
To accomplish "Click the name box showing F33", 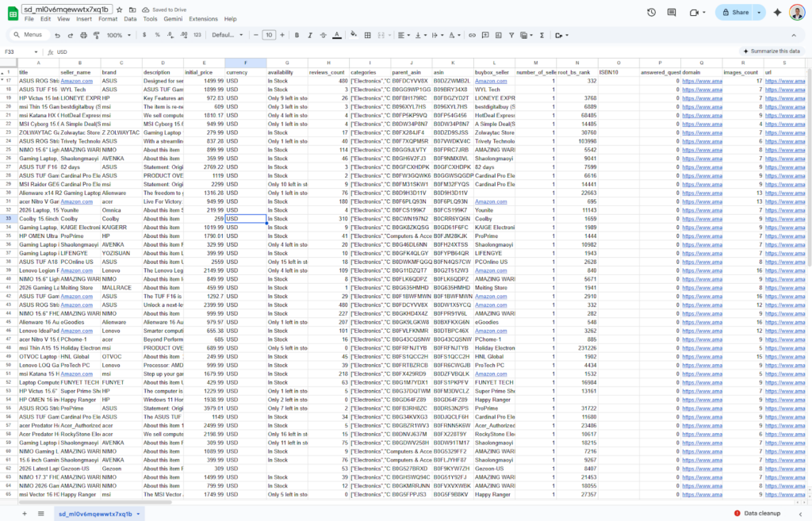I will (21, 52).
